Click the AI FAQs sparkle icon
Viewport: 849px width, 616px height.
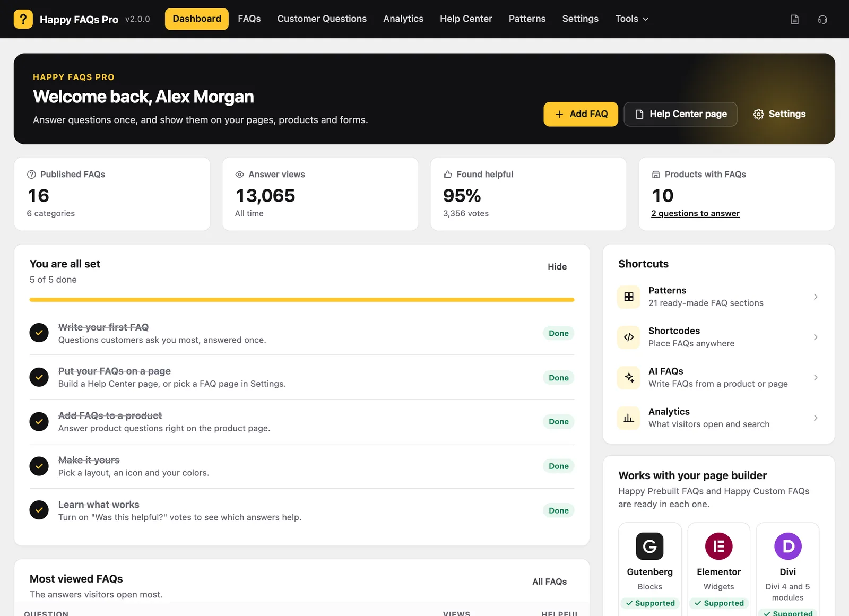click(629, 377)
